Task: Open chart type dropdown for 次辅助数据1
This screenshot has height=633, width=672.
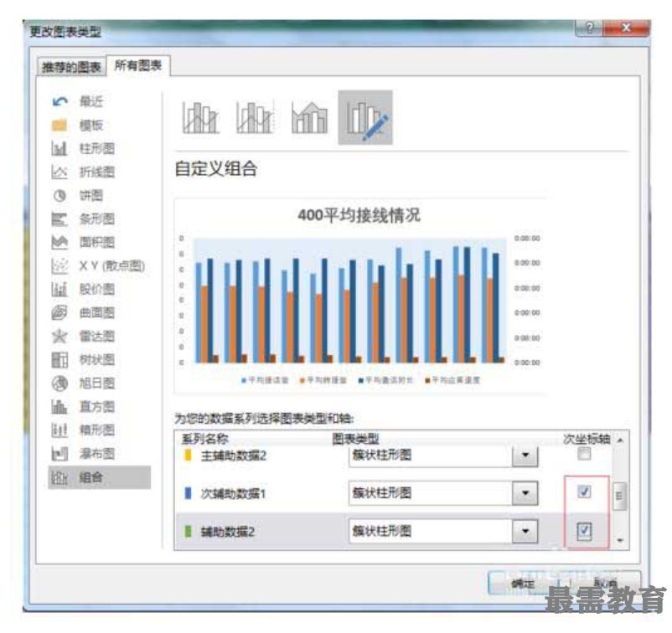Action: click(525, 493)
